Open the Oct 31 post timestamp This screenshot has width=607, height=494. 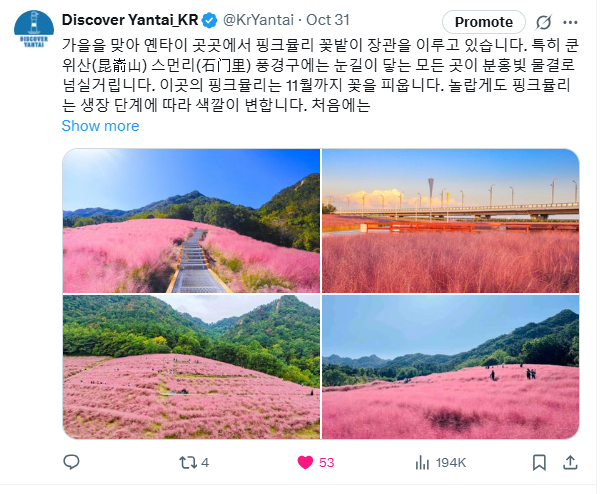coord(328,20)
